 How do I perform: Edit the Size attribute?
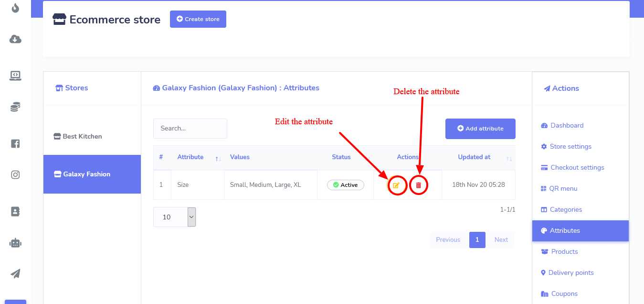pos(396,185)
